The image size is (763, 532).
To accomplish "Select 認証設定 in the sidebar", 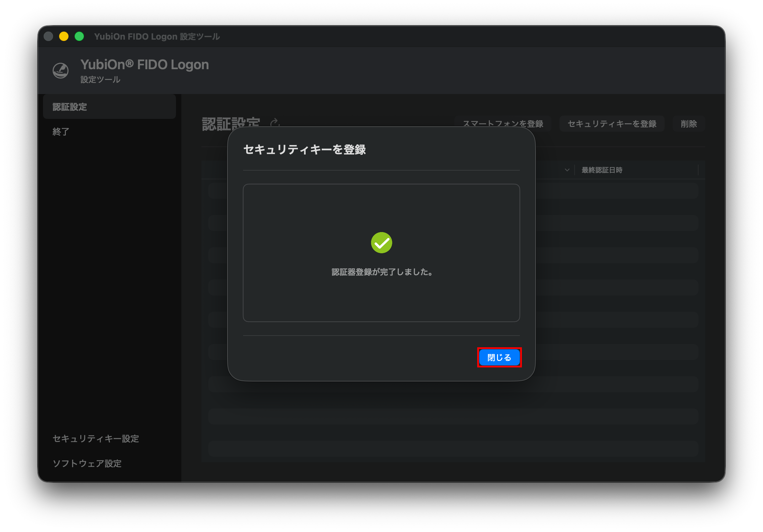I will pyautogui.click(x=109, y=107).
